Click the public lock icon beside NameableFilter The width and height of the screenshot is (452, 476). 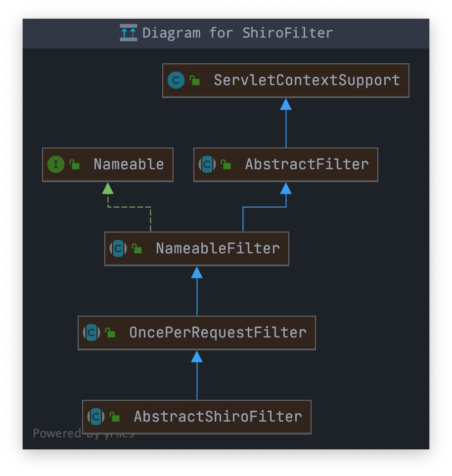[x=137, y=248]
